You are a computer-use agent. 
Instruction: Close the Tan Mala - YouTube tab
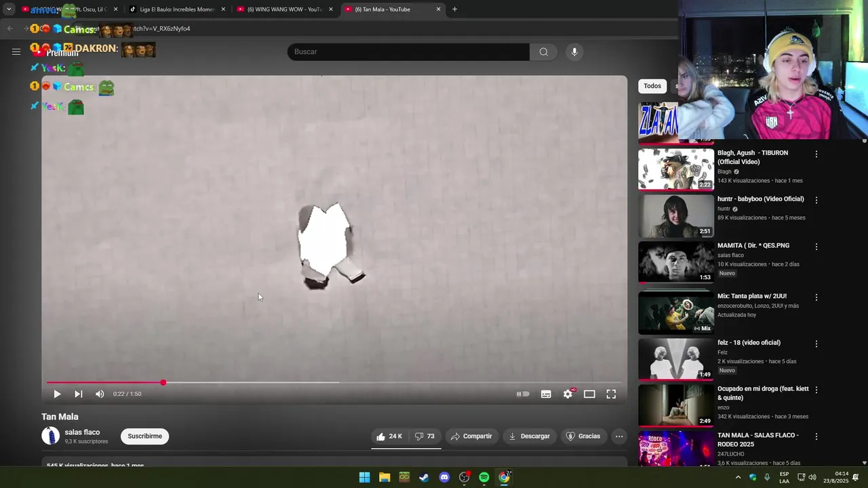(438, 9)
